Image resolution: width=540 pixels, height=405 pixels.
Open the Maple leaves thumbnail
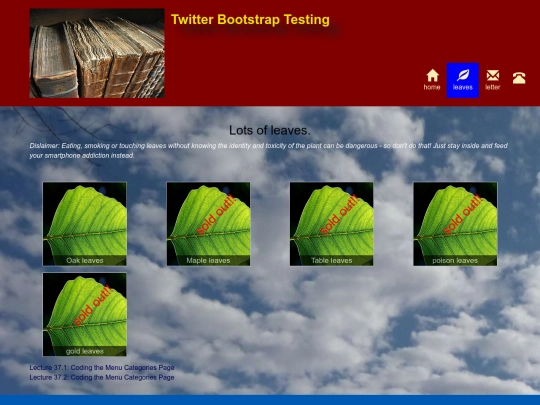208,224
